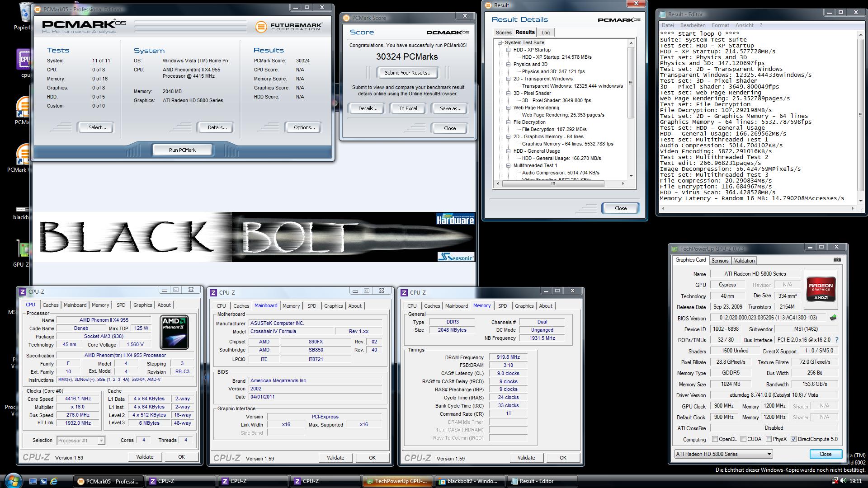868x488 pixels.
Task: Collapse the HDD - XP Startup node
Action: coord(509,50)
